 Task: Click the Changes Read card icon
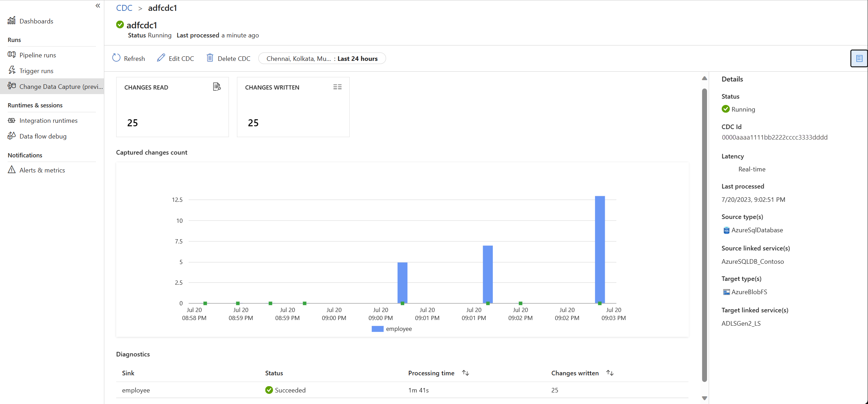pyautogui.click(x=217, y=86)
